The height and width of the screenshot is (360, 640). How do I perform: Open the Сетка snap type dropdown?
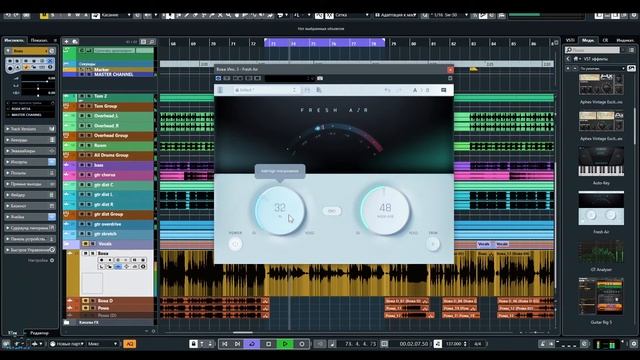click(x=352, y=15)
